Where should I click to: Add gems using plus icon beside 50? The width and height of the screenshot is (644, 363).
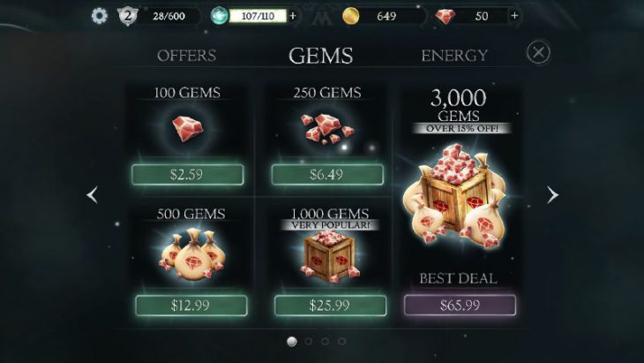(514, 16)
